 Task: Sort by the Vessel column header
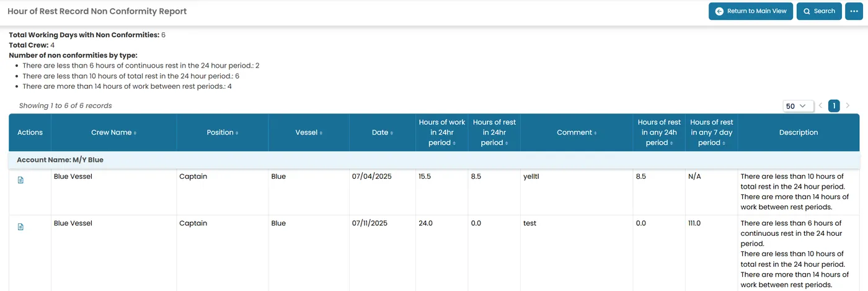pos(309,132)
